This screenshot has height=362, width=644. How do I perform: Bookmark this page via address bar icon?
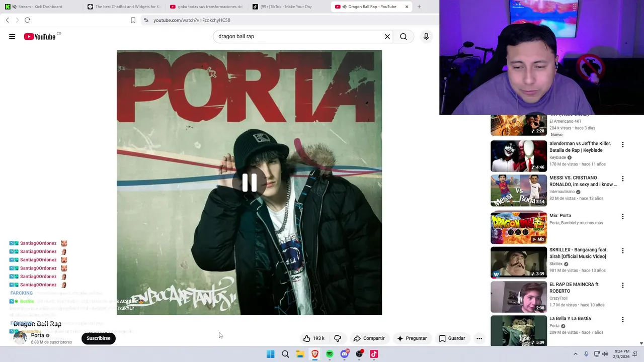pos(133,20)
